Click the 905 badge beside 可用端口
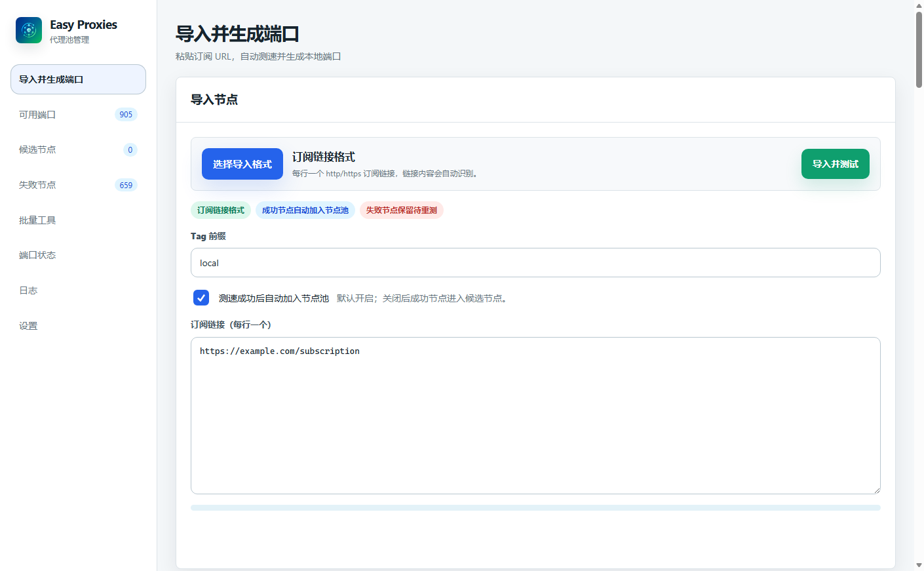This screenshot has height=571, width=924. pyautogui.click(x=126, y=115)
